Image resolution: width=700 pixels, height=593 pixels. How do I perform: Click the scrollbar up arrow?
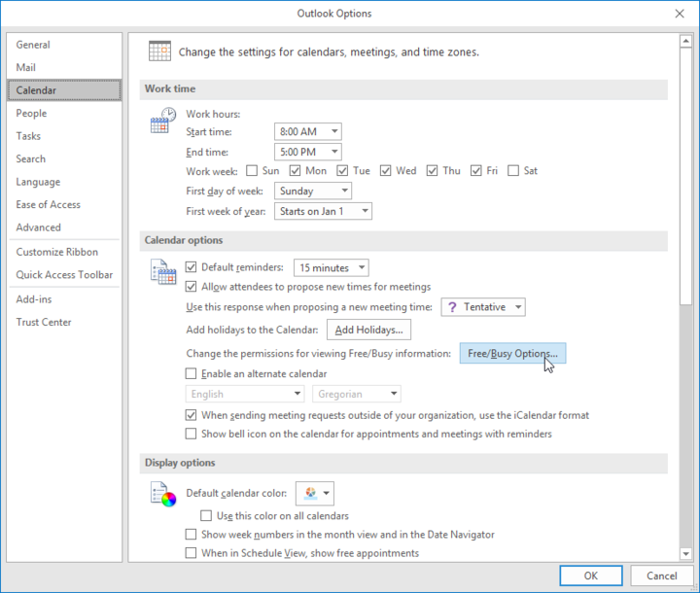[685, 42]
